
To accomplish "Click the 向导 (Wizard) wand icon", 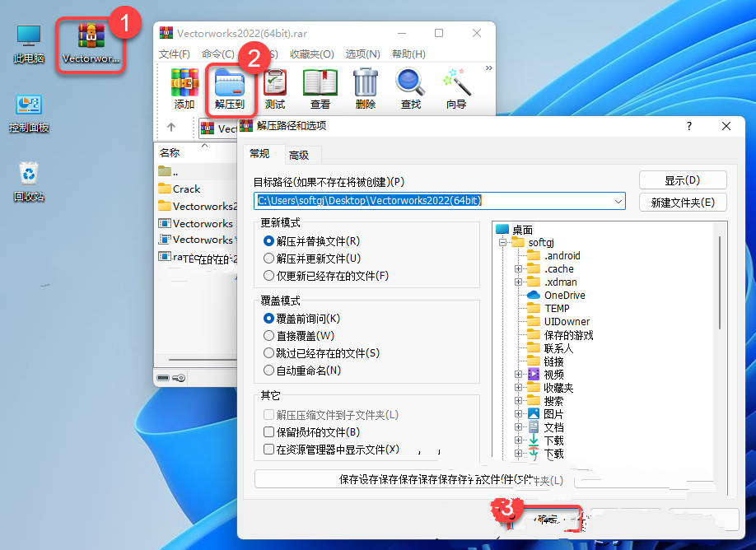I will pos(456,89).
